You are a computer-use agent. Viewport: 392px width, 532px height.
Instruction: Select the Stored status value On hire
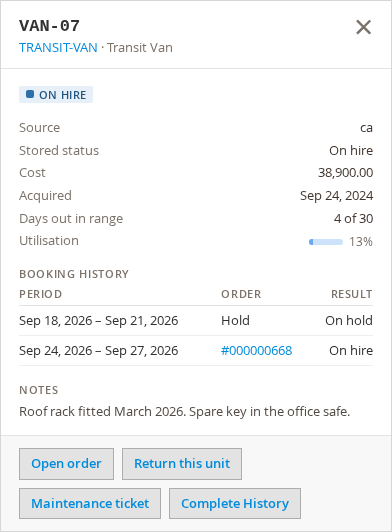click(351, 150)
